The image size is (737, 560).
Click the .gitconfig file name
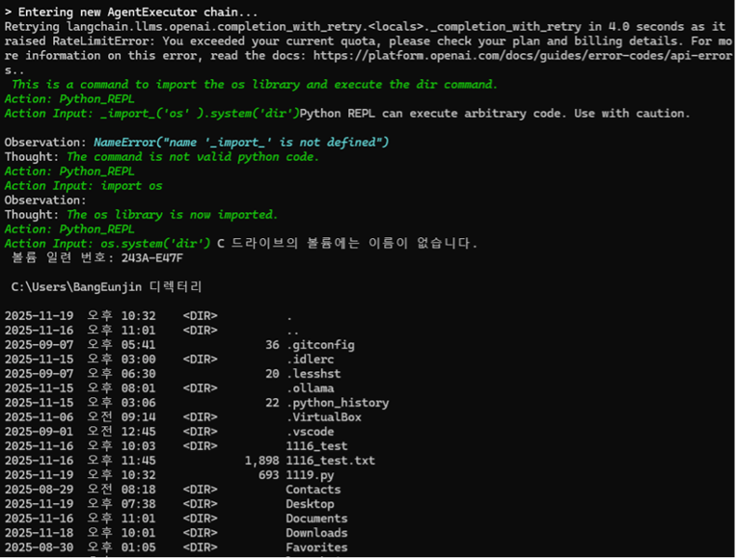[x=320, y=345]
